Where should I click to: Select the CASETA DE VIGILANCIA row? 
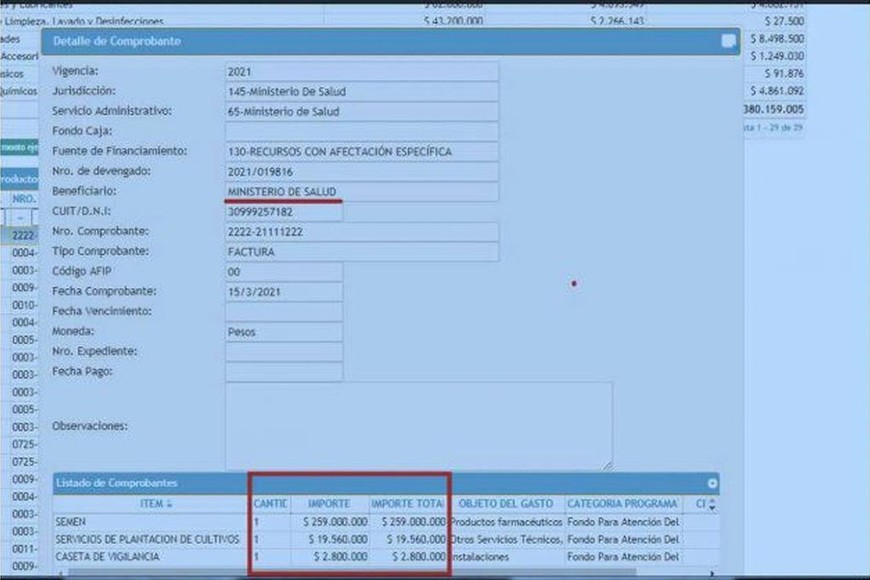tap(150, 557)
